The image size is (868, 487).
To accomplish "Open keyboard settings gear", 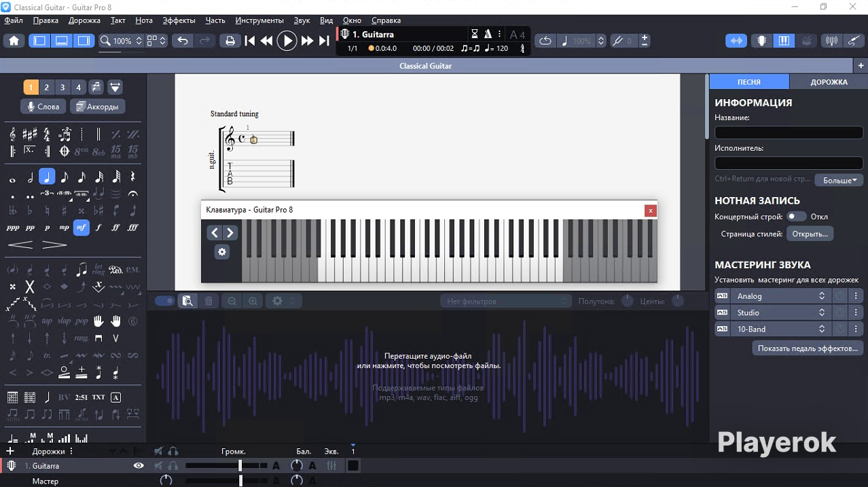I will point(221,252).
